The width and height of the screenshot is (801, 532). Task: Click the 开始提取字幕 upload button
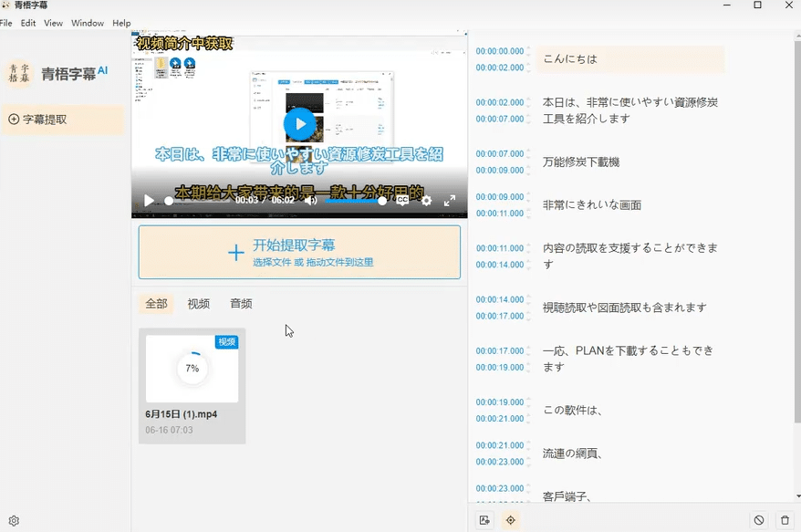tap(301, 252)
